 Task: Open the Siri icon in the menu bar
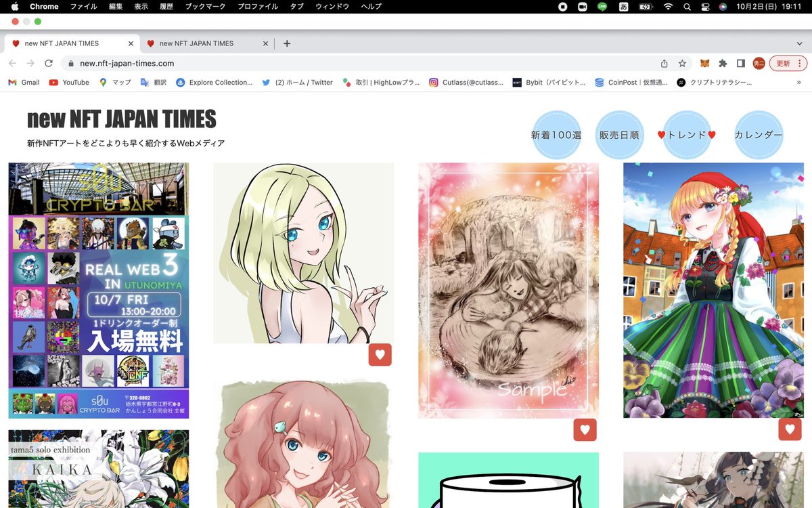(x=723, y=6)
